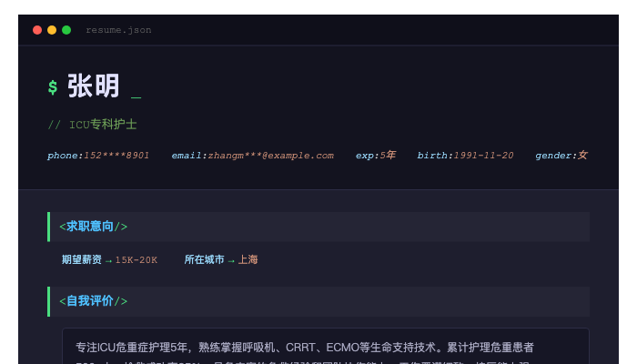Click the gender:女 text

click(561, 156)
